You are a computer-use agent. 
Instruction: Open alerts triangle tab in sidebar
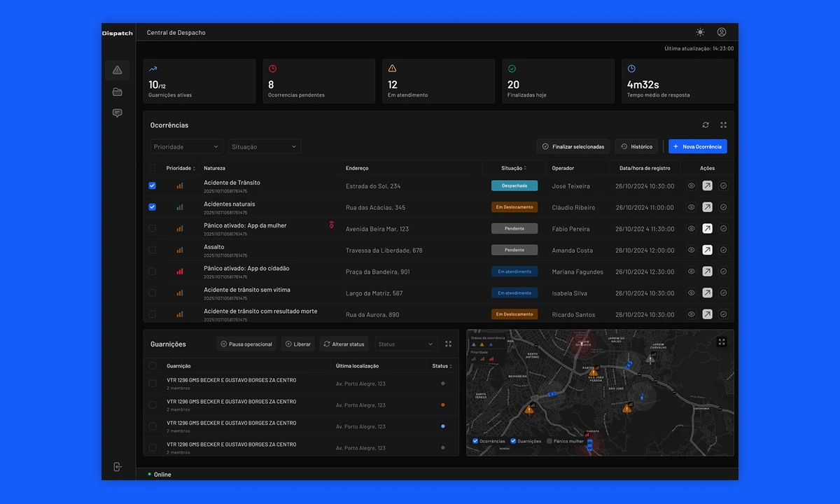pos(117,70)
